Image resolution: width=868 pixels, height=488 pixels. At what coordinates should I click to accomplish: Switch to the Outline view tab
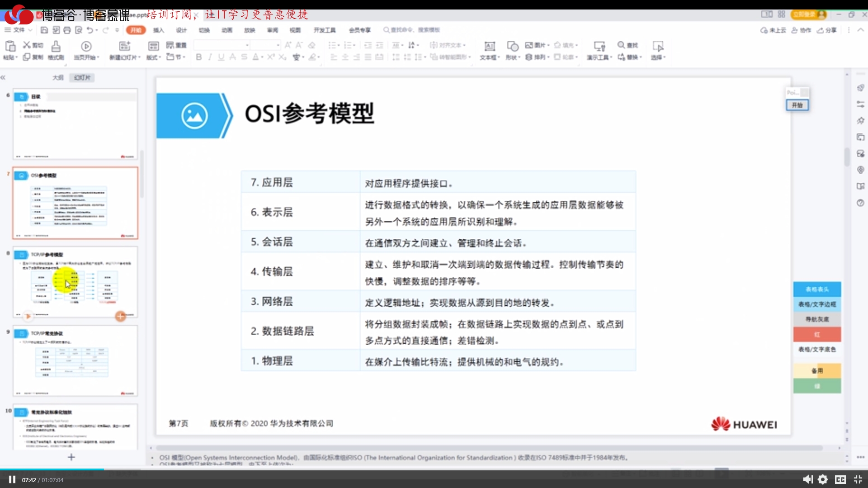58,77
